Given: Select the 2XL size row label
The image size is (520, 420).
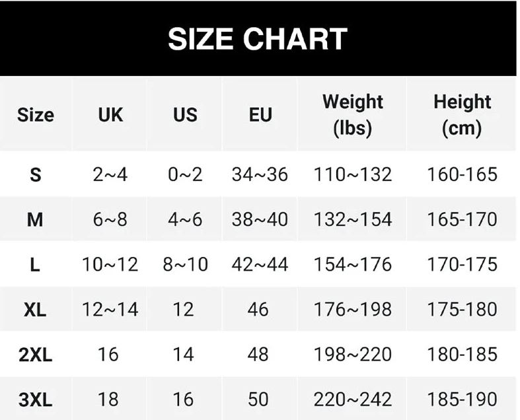Looking at the screenshot, I should tap(35, 355).
